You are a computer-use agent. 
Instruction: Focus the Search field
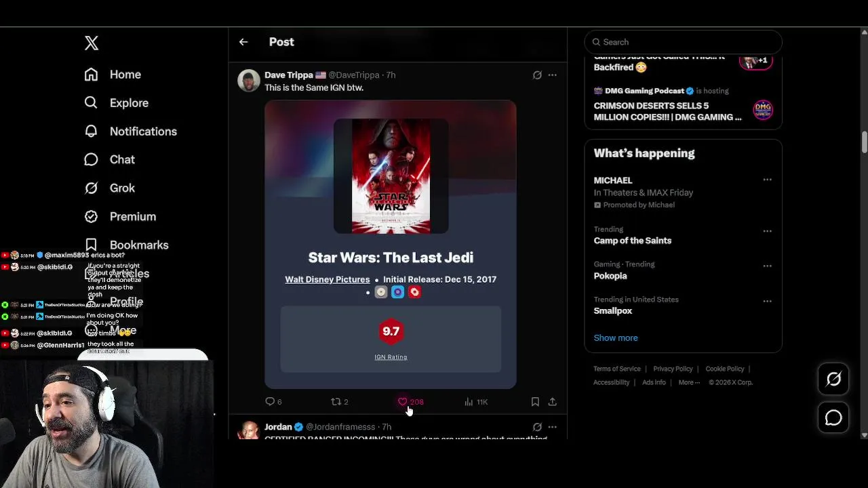pyautogui.click(x=683, y=42)
